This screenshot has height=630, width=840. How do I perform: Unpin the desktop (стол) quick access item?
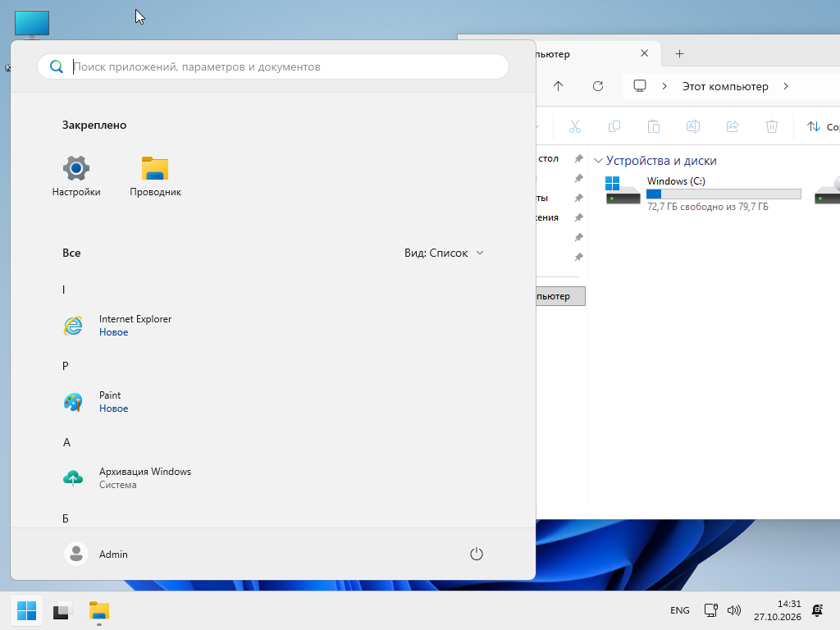[x=578, y=158]
